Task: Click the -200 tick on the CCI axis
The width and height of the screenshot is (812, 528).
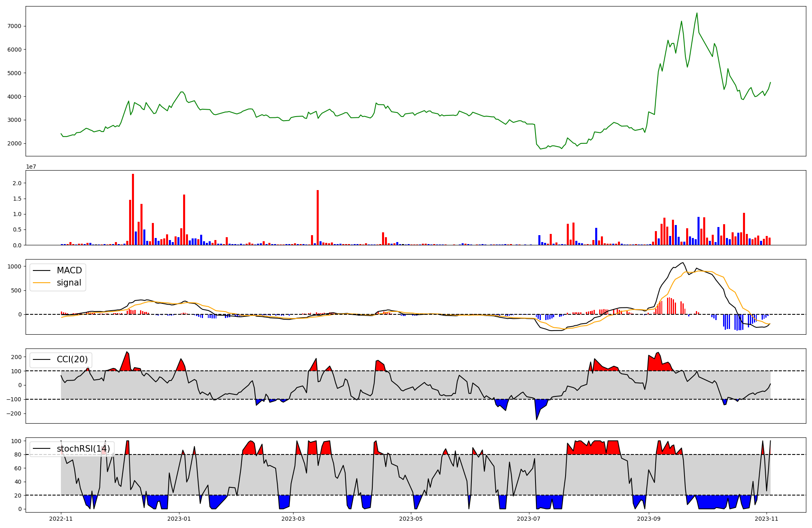Action: (x=13, y=413)
